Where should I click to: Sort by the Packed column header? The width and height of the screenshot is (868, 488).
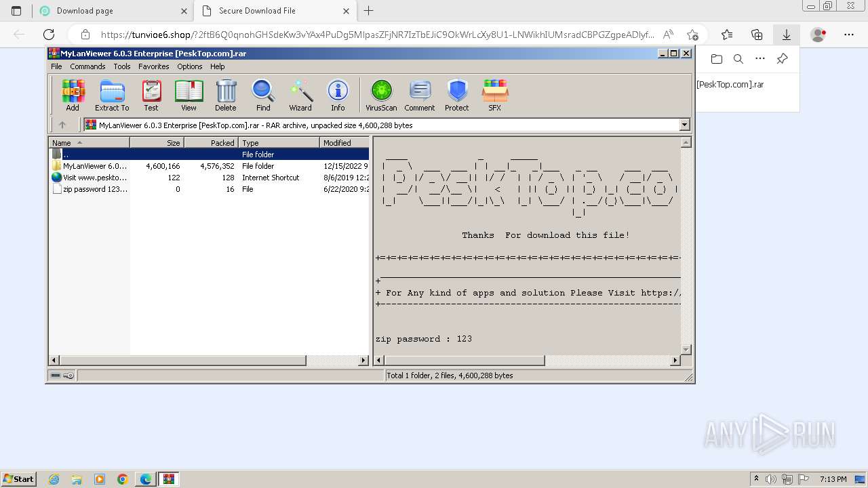click(211, 142)
